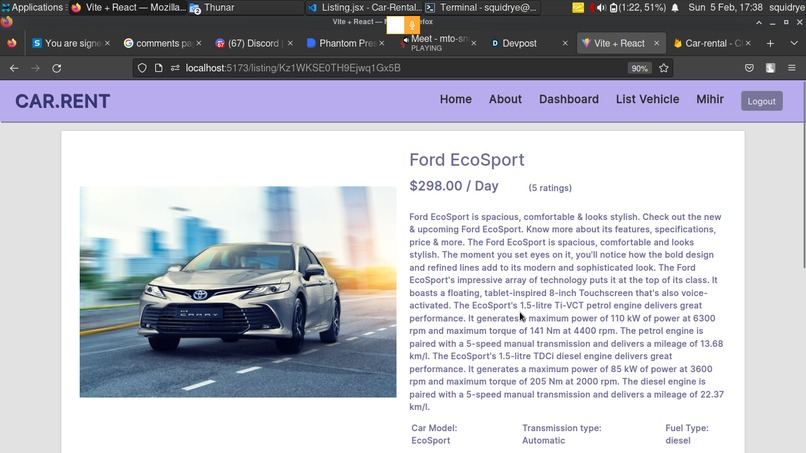Viewport: 806px width, 453px height.
Task: Click the Ford EcoSport car image
Action: pos(238,292)
